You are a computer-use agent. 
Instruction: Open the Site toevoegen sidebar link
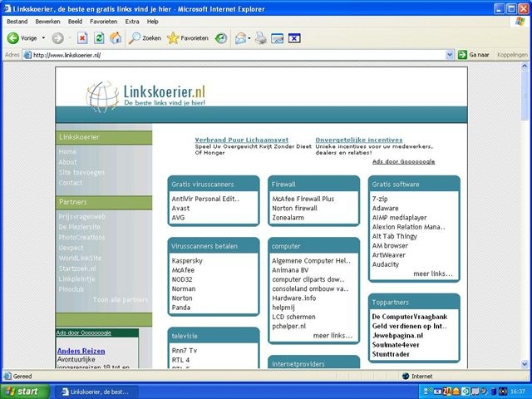(x=81, y=172)
